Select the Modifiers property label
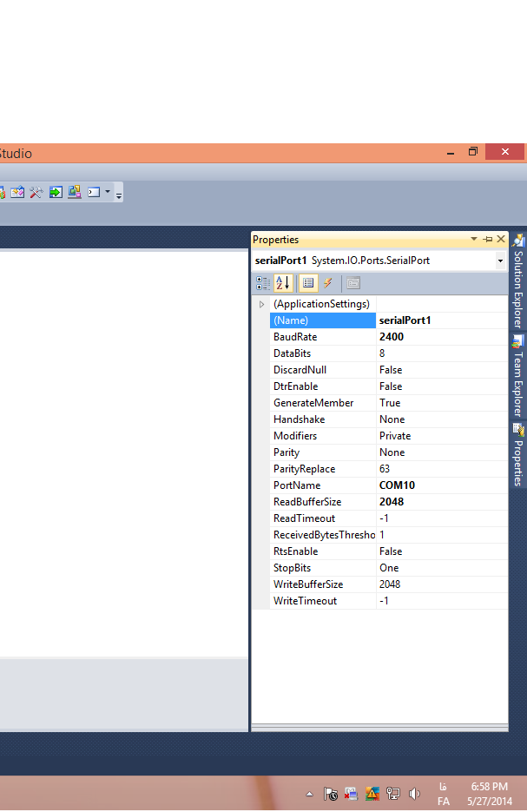This screenshot has height=812, width=527. (295, 436)
